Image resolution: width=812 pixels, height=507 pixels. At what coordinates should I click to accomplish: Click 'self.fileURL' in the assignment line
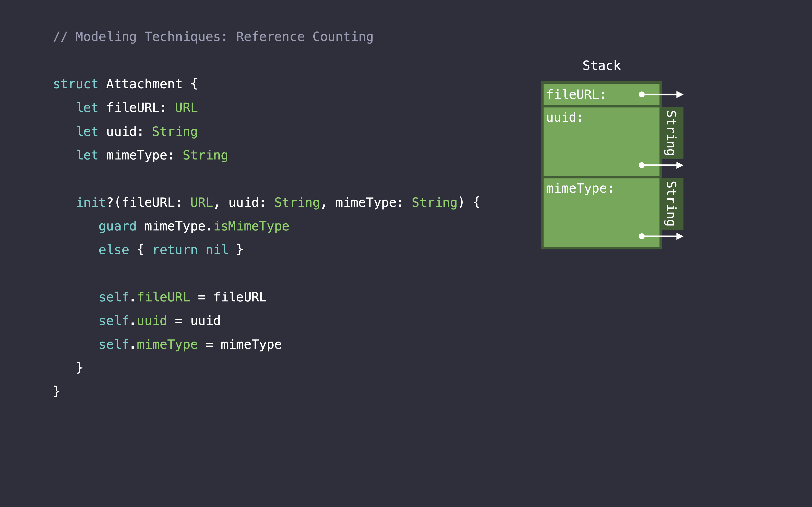[x=144, y=297]
